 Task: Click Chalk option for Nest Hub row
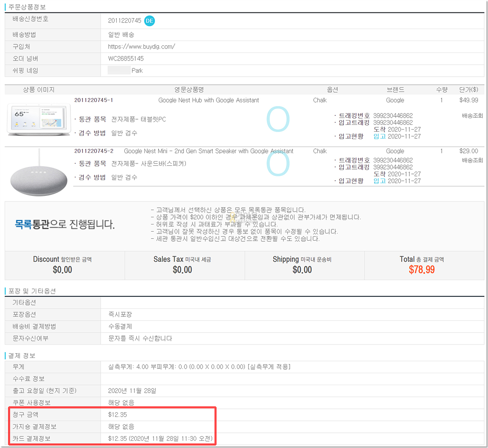(x=320, y=100)
